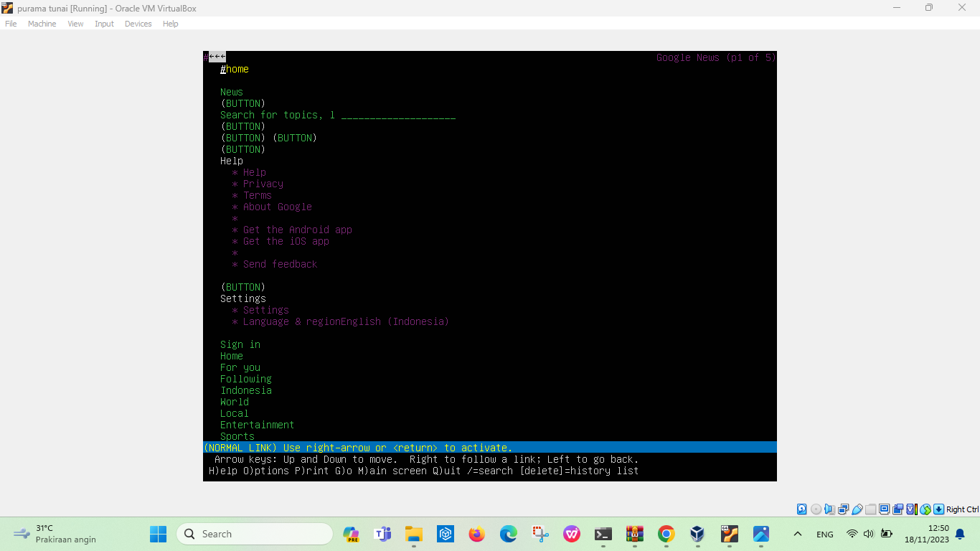980x551 pixels.
Task: Open the File menu of VirtualBox
Action: point(11,24)
